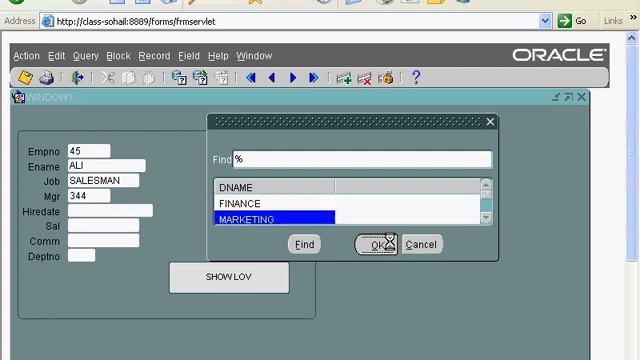Click the Save toolbar icon
This screenshot has width=640, height=360.
25,78
